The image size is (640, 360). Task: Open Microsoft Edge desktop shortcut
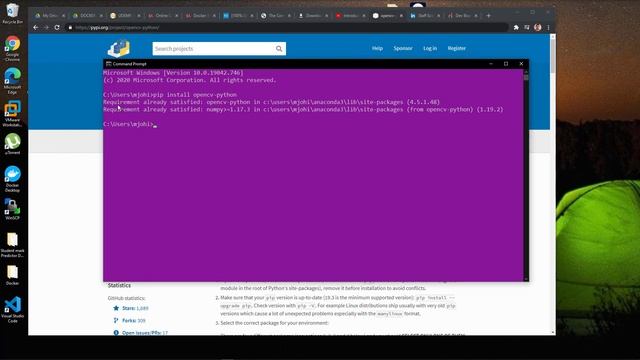tap(12, 80)
